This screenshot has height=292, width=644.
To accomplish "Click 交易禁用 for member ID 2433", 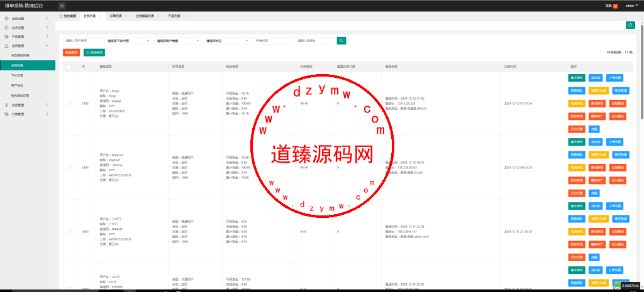I will pyautogui.click(x=618, y=231).
